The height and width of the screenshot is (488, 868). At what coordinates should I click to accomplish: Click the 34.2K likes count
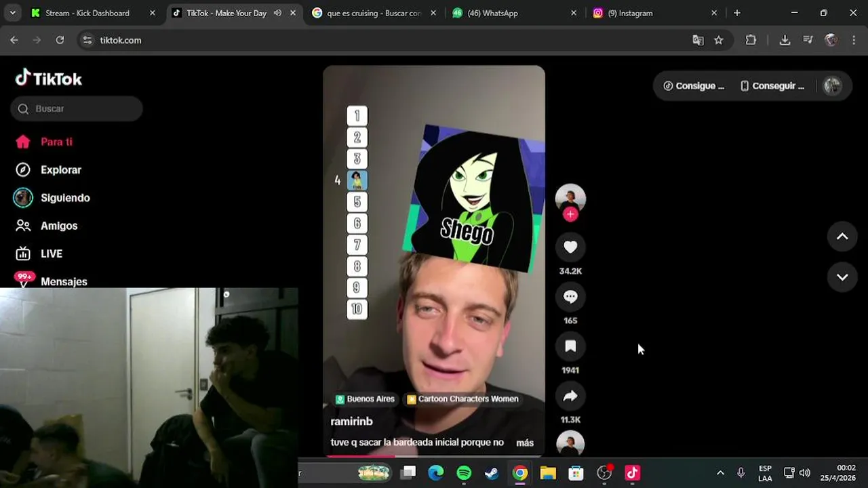click(x=570, y=271)
